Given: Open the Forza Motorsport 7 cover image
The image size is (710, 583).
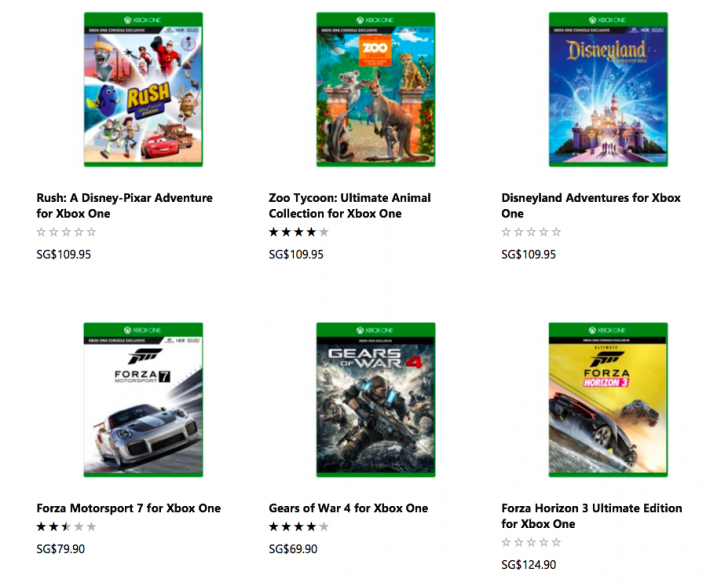Looking at the screenshot, I should coord(143,400).
